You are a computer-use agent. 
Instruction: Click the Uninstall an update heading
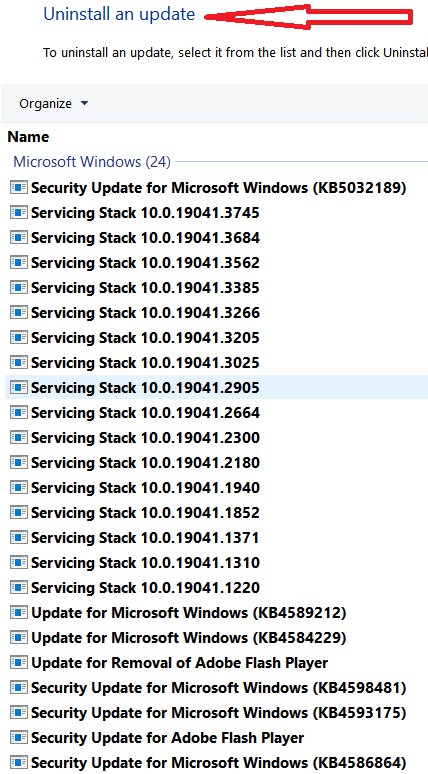[x=119, y=14]
